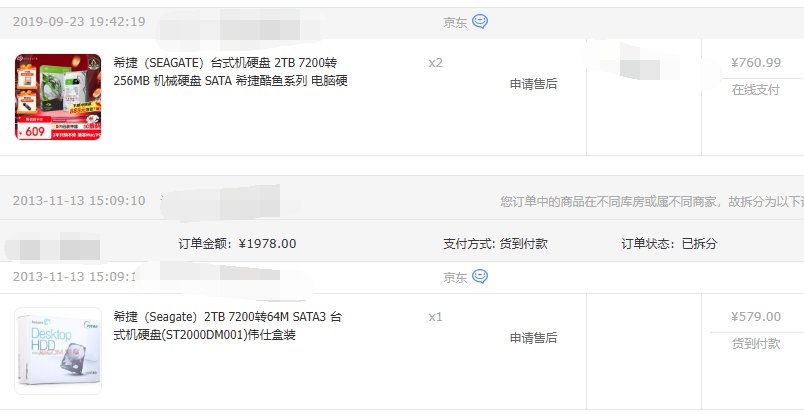Click 申请售后 for the ST2000DM001 drive
The image size is (804, 417).
pos(533,338)
